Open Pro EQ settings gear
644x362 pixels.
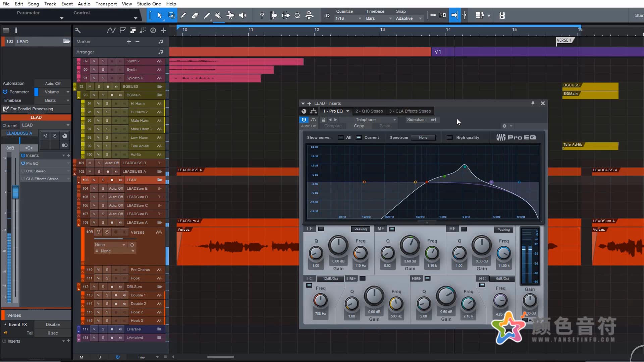[x=504, y=126]
